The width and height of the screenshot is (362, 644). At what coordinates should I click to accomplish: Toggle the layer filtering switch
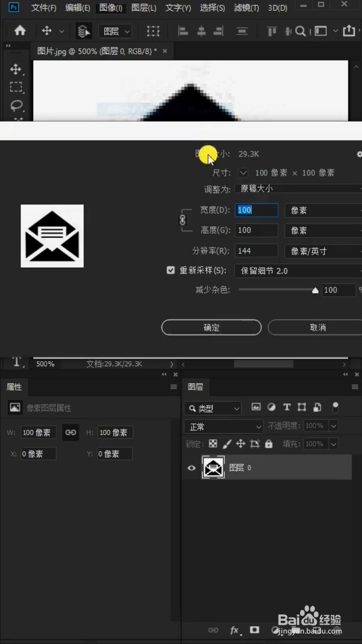pyautogui.click(x=335, y=408)
